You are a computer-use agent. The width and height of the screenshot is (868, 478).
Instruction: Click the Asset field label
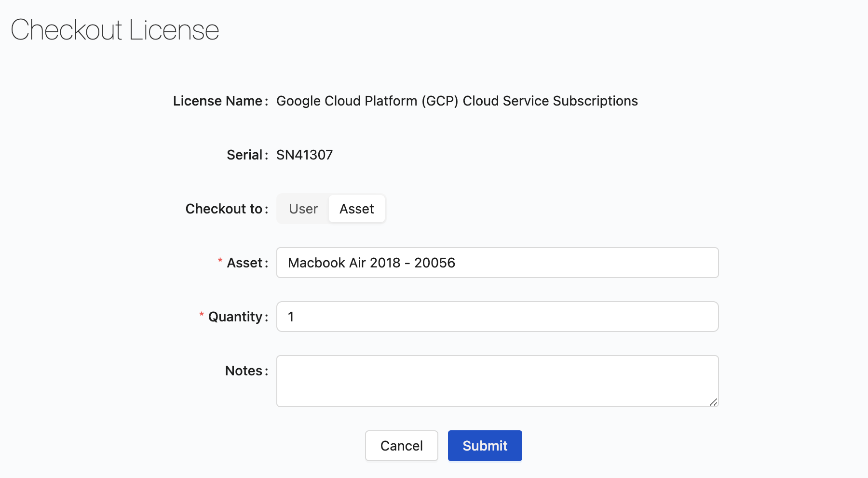(x=245, y=263)
